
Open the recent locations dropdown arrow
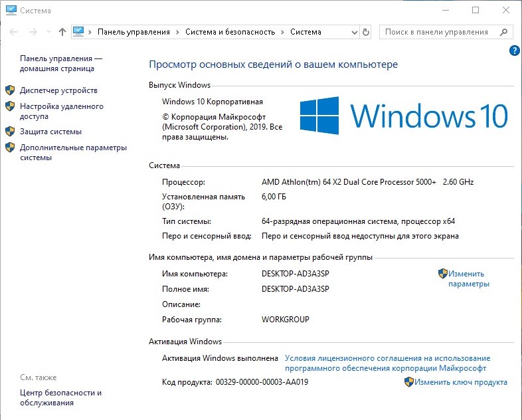click(x=48, y=32)
